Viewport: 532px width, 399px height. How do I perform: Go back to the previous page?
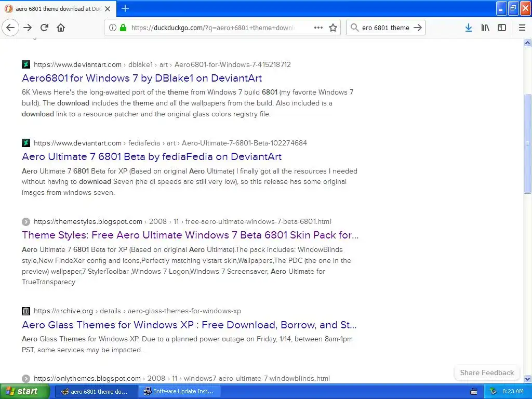[10, 28]
